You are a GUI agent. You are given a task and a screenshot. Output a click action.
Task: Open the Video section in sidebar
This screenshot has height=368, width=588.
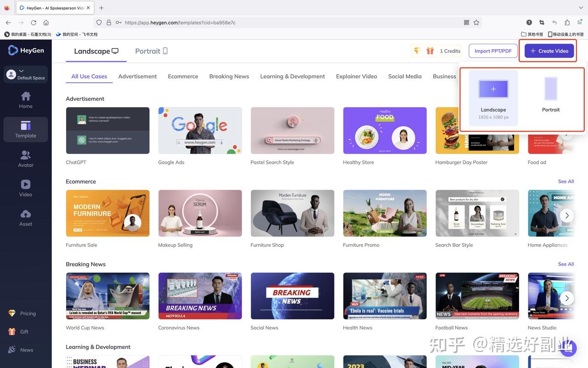26,188
